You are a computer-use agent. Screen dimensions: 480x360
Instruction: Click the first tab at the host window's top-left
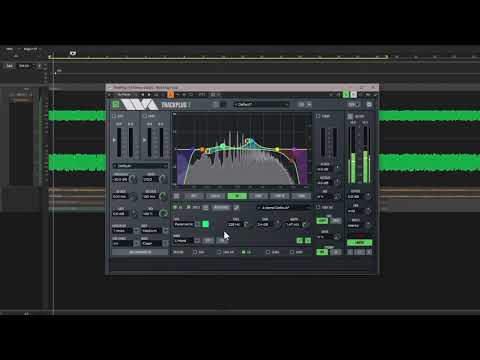tap(10, 49)
